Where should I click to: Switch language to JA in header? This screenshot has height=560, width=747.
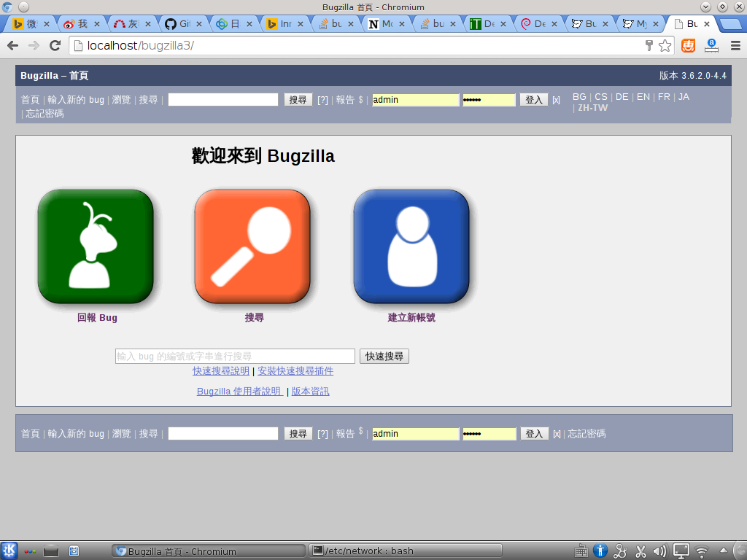pyautogui.click(x=684, y=96)
